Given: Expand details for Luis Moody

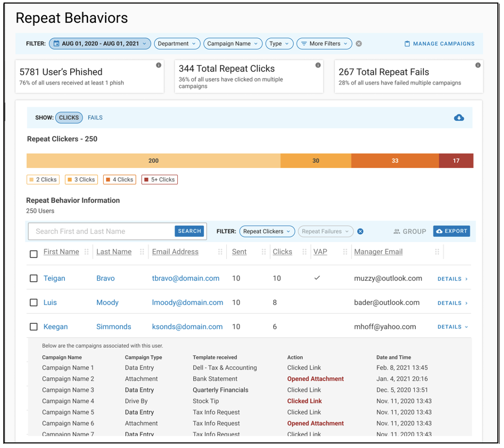Looking at the screenshot, I should tap(452, 303).
